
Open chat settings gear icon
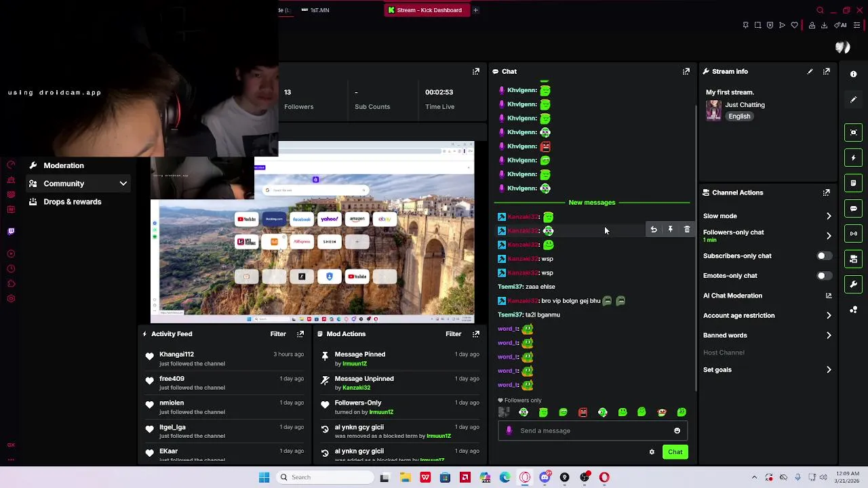click(x=652, y=452)
